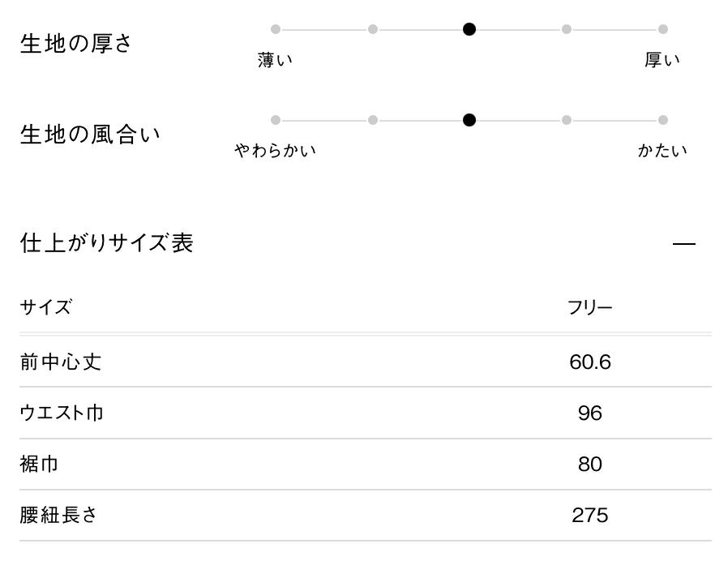The image size is (728, 561).
Task: Select the thickest dot on 生地の厚さ scale
Action: 662,29
